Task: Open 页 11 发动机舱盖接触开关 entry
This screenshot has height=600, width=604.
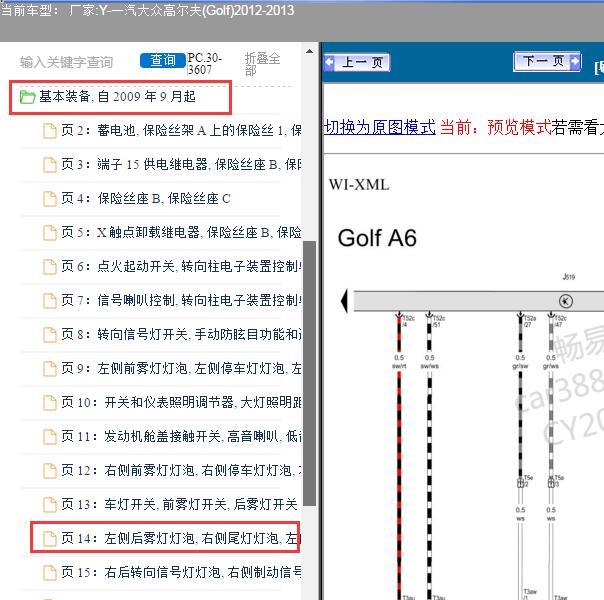Action: (181, 436)
